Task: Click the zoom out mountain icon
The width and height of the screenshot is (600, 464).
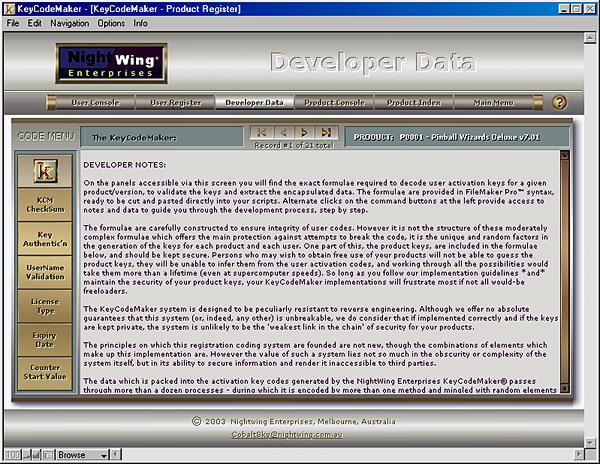Action: (27, 455)
